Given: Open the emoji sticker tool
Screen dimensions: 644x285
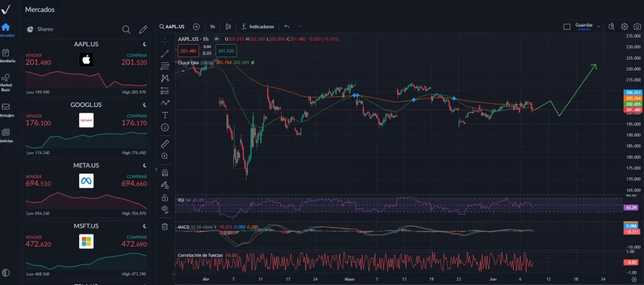Looking at the screenshot, I should pyautogui.click(x=165, y=127).
